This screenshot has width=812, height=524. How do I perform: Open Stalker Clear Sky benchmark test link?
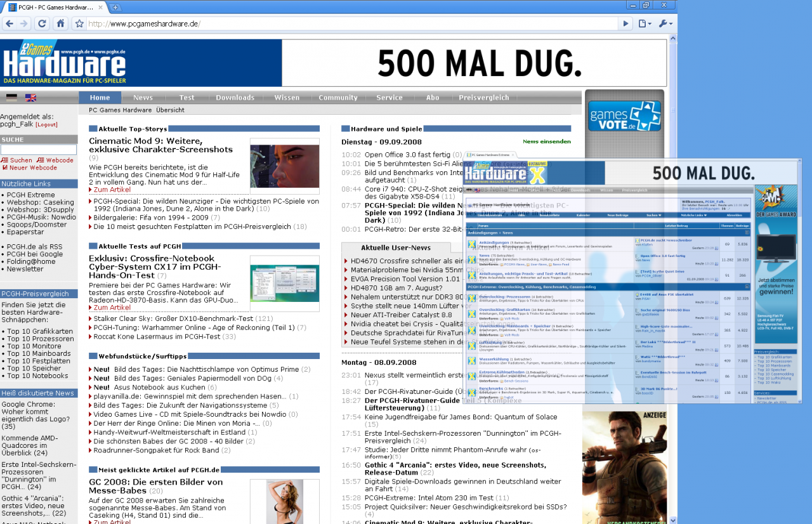point(173,318)
